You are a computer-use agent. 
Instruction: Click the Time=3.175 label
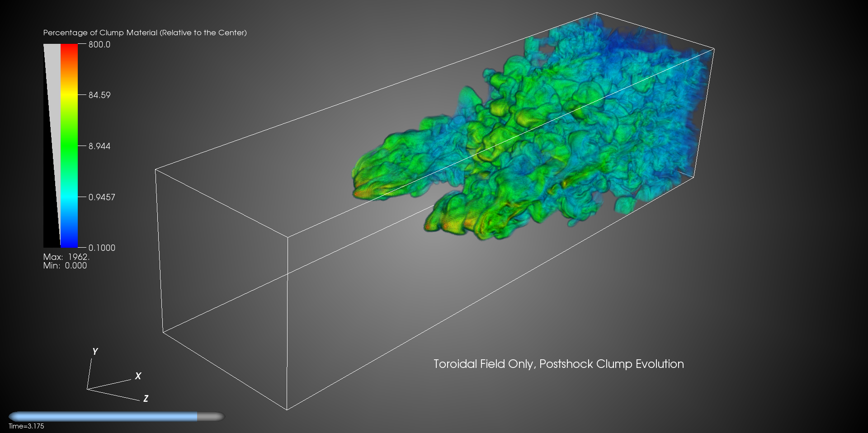(26, 426)
